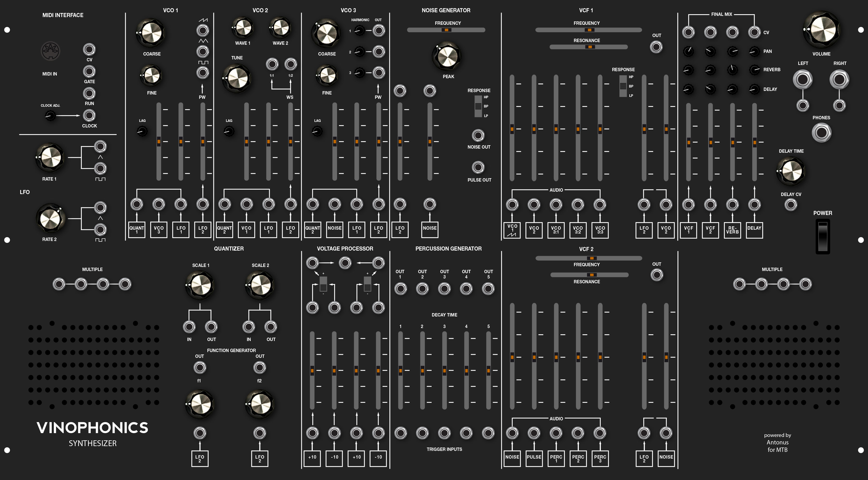Screen dimensions: 868x480
Task: Click the GATE output jack
Action: click(x=89, y=71)
